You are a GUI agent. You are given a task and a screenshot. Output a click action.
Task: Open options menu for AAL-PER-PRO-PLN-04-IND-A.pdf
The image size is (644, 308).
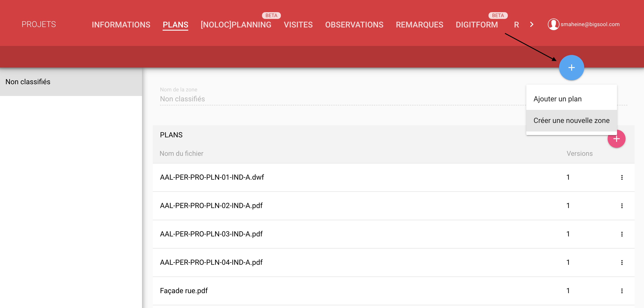(x=622, y=263)
